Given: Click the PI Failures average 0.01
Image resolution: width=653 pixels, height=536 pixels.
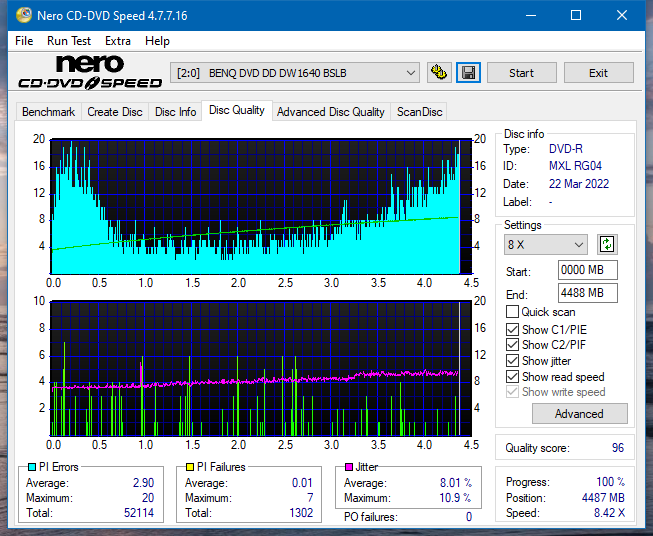Looking at the screenshot, I should point(302,483).
